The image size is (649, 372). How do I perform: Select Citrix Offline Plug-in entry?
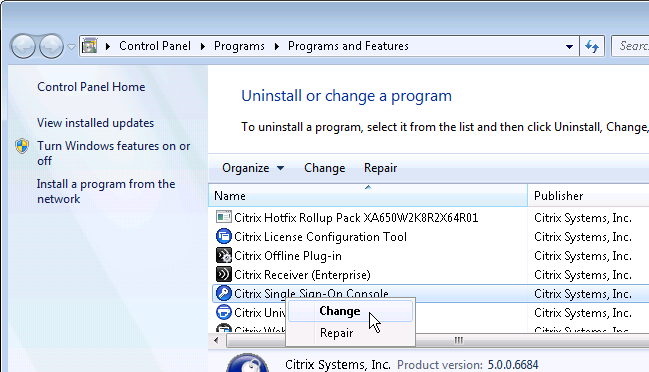point(288,256)
